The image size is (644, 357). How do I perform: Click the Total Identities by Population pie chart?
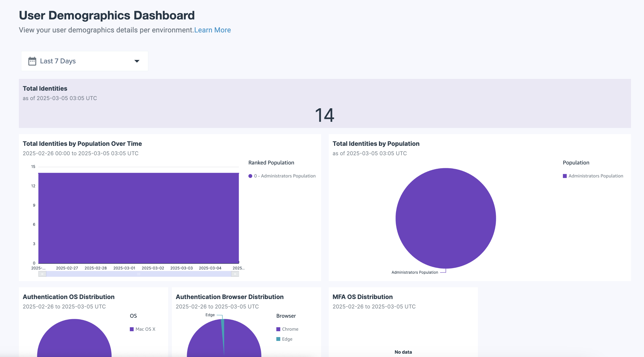pyautogui.click(x=446, y=218)
